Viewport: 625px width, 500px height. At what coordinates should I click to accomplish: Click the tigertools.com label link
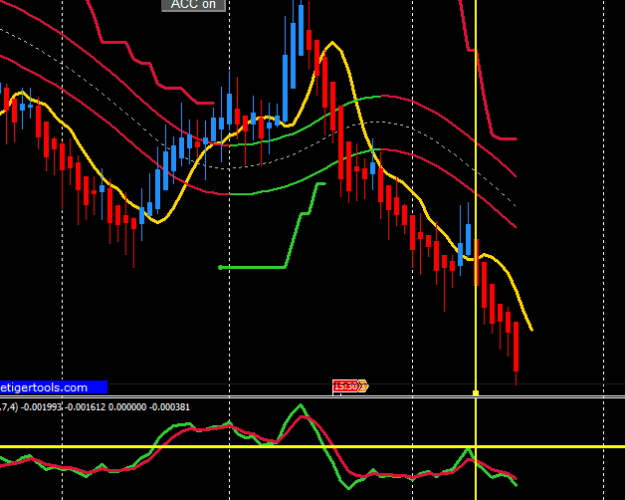[x=53, y=387]
